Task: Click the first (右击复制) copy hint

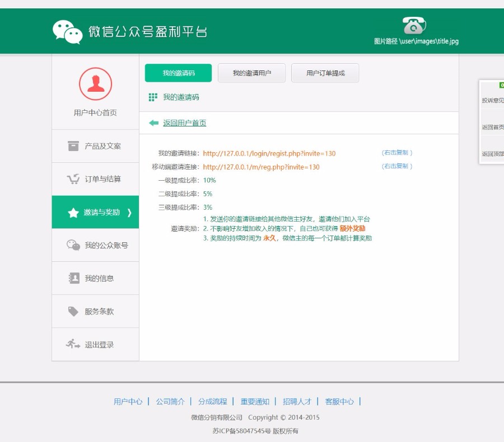Action: [397, 152]
